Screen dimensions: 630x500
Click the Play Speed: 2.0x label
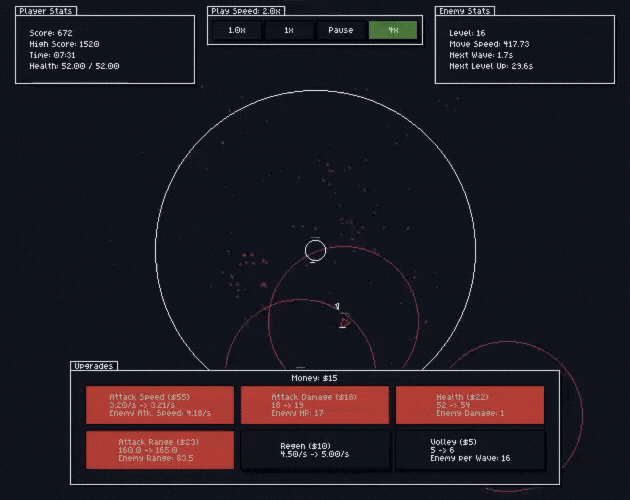tap(246, 11)
